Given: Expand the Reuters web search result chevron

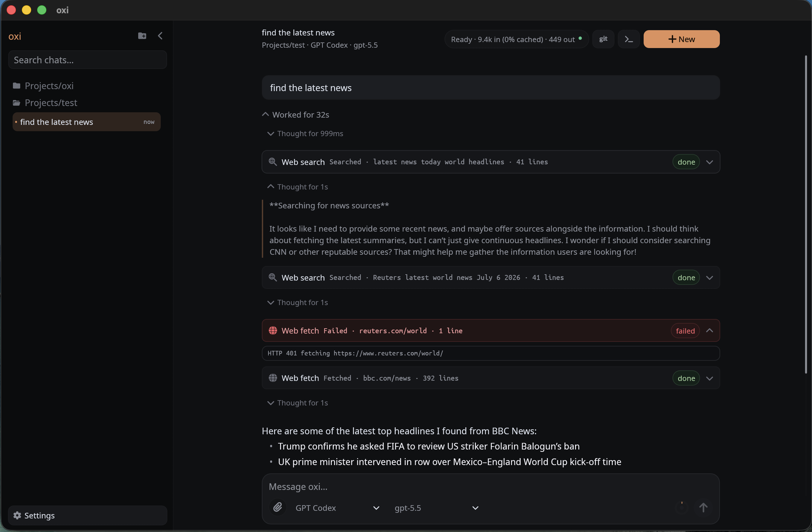Looking at the screenshot, I should coord(709,278).
